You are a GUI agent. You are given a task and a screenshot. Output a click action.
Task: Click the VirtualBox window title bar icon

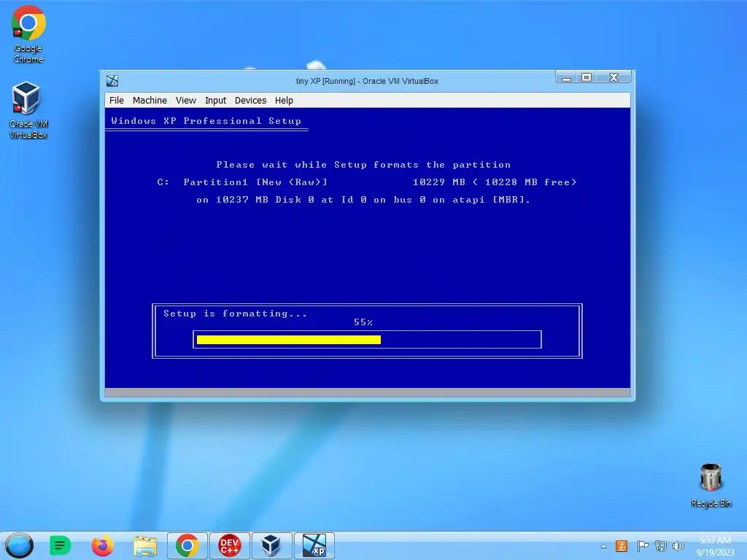pos(112,81)
